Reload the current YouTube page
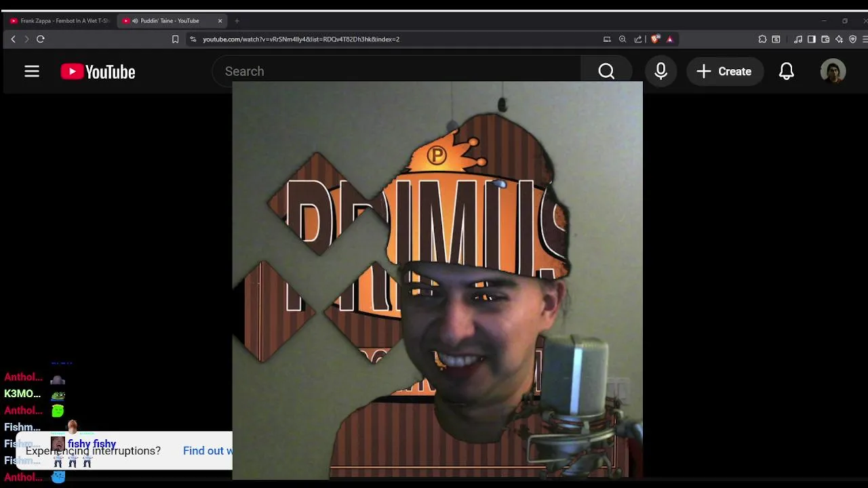Screen dimensions: 868x488 tap(41, 39)
